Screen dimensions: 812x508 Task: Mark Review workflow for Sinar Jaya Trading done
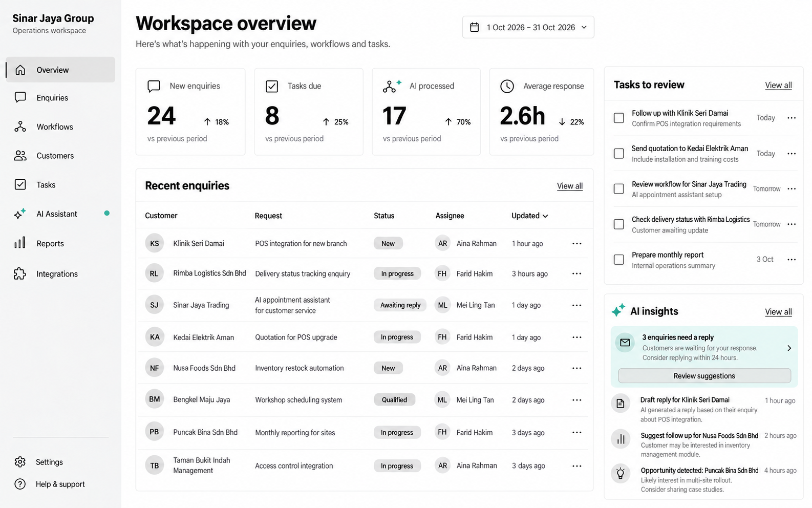619,189
